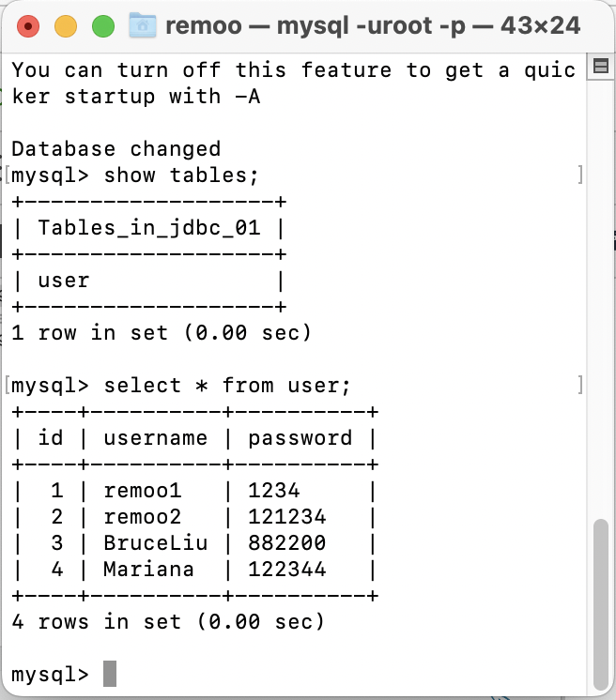Image resolution: width=616 pixels, height=700 pixels.
Task: Click the "username" column header
Action: point(155,438)
